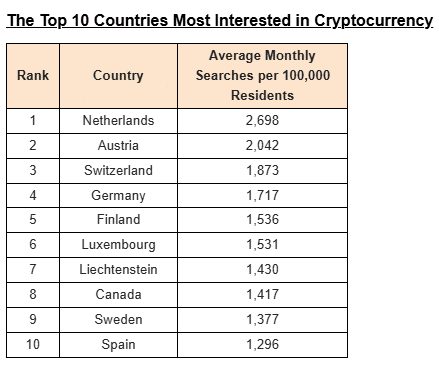Click the Canada cell

[x=118, y=295]
